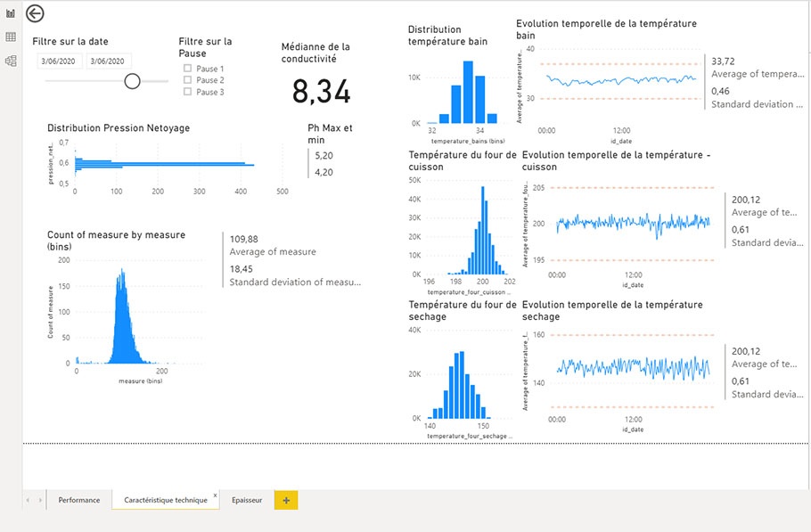The height and width of the screenshot is (532, 811).
Task: Switch to Report view in sidebar
Action: coord(11,13)
